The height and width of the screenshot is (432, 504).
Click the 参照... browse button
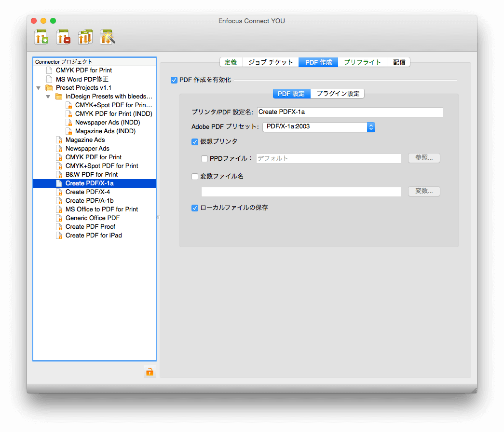pos(424,158)
